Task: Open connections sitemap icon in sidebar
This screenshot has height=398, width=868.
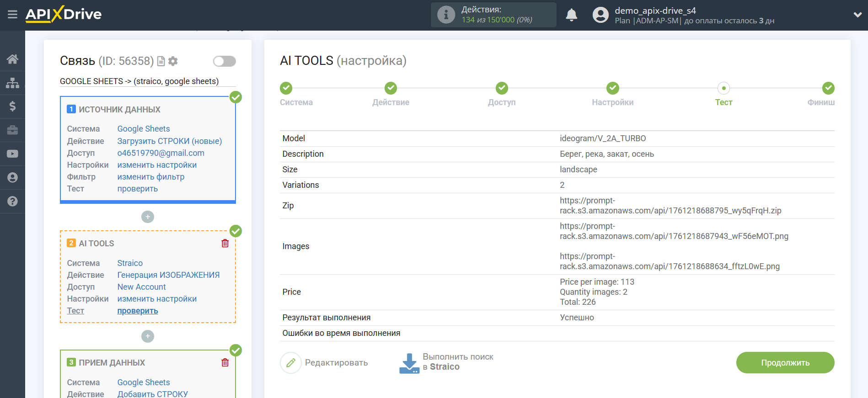Action: (12, 83)
